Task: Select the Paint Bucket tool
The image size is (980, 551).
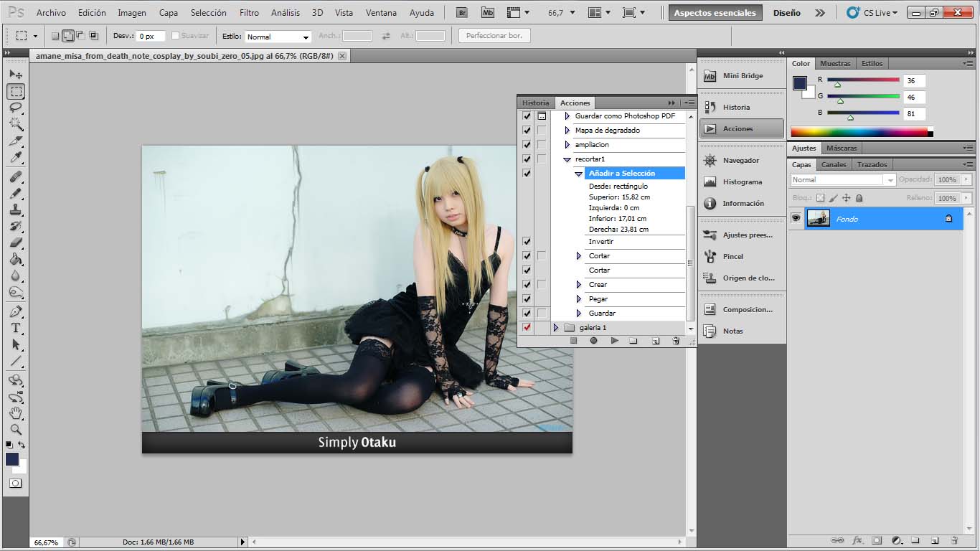Action: 16,259
